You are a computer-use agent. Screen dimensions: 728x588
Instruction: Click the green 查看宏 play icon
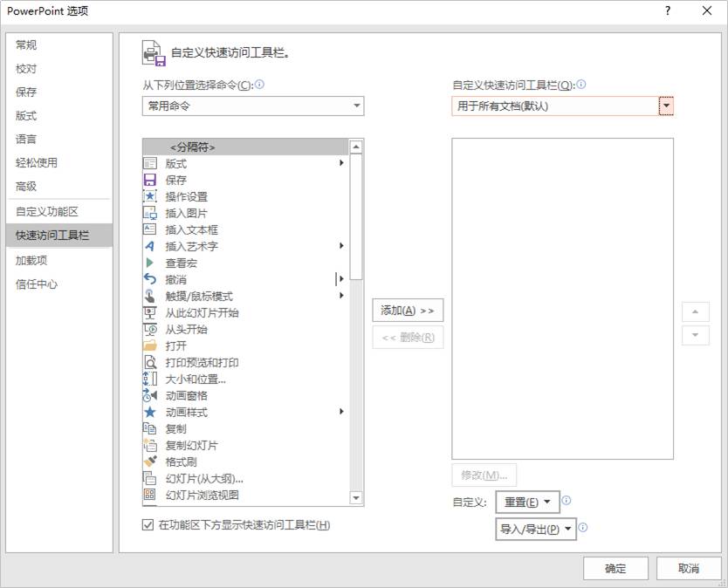[150, 263]
